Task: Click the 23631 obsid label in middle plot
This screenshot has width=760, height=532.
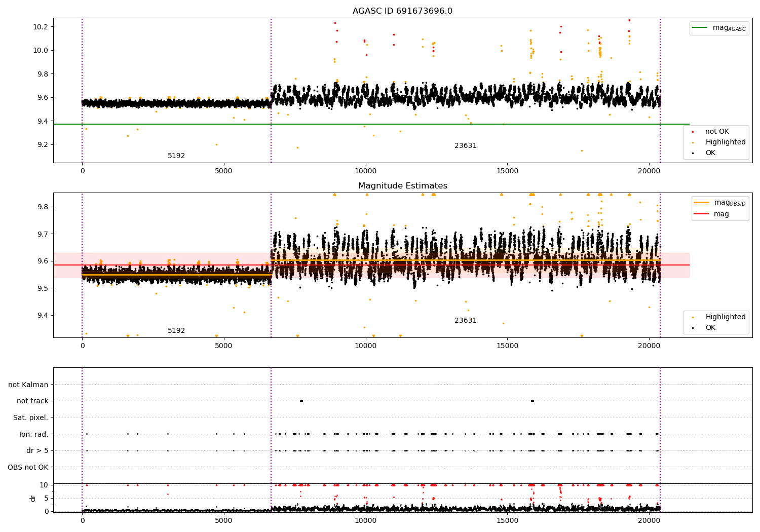Action: tap(466, 321)
